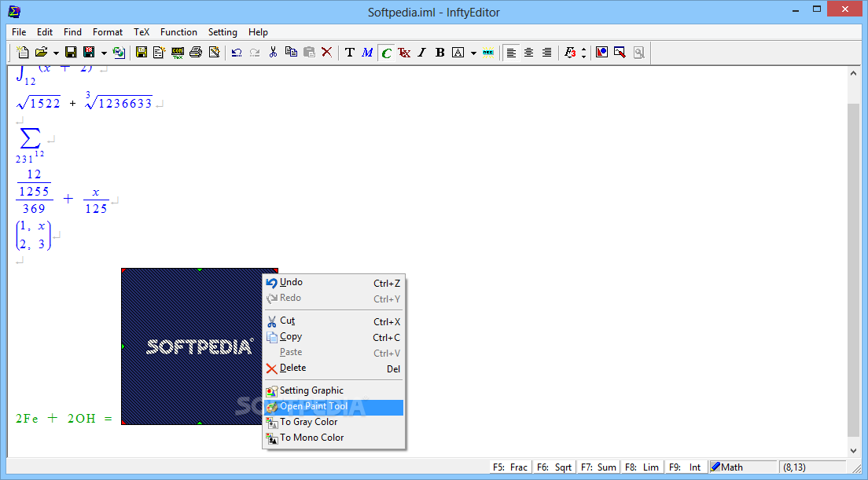Open the Help menu
The width and height of the screenshot is (868, 480).
click(x=258, y=32)
